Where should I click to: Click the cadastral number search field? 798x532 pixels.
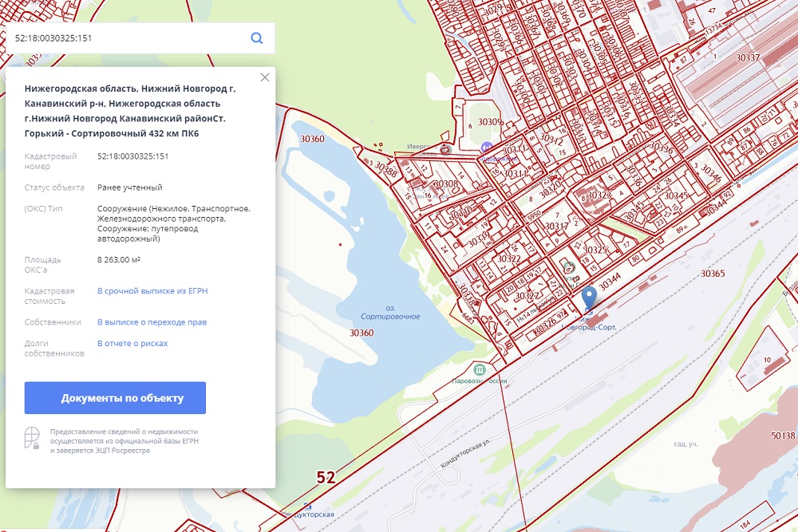click(128, 38)
